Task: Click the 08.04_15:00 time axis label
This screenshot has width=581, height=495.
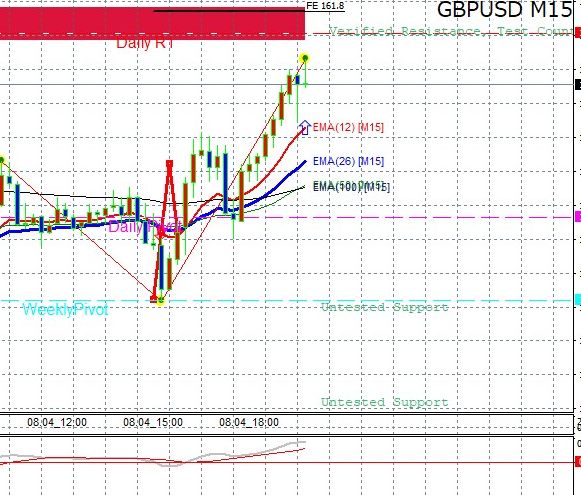Action: click(x=153, y=422)
